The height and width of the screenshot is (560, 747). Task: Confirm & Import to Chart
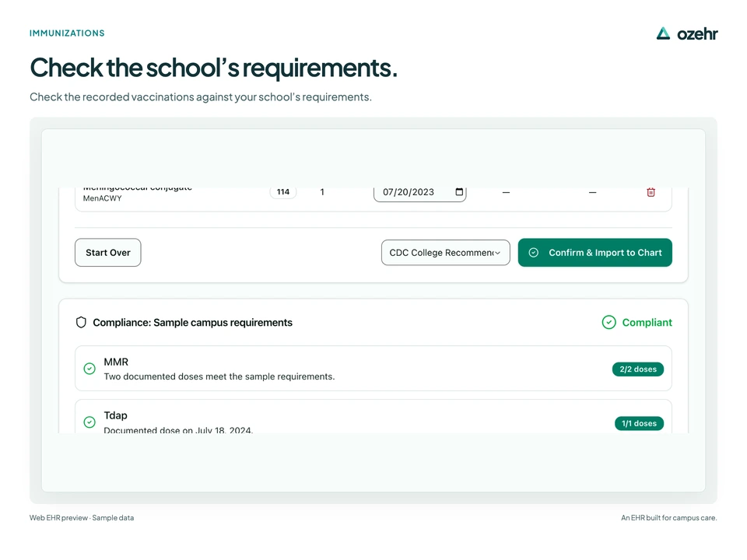595,252
